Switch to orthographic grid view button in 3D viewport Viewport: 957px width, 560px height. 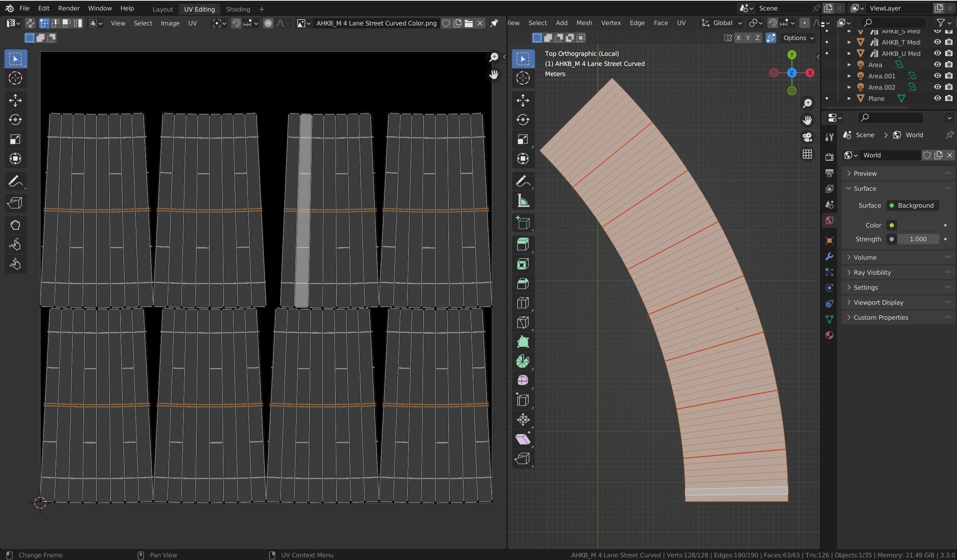point(807,154)
